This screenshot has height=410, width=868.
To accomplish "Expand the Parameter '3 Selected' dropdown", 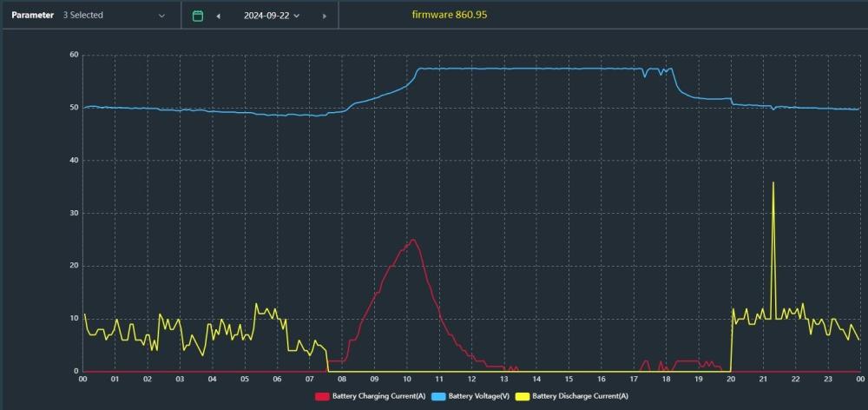I will (114, 16).
